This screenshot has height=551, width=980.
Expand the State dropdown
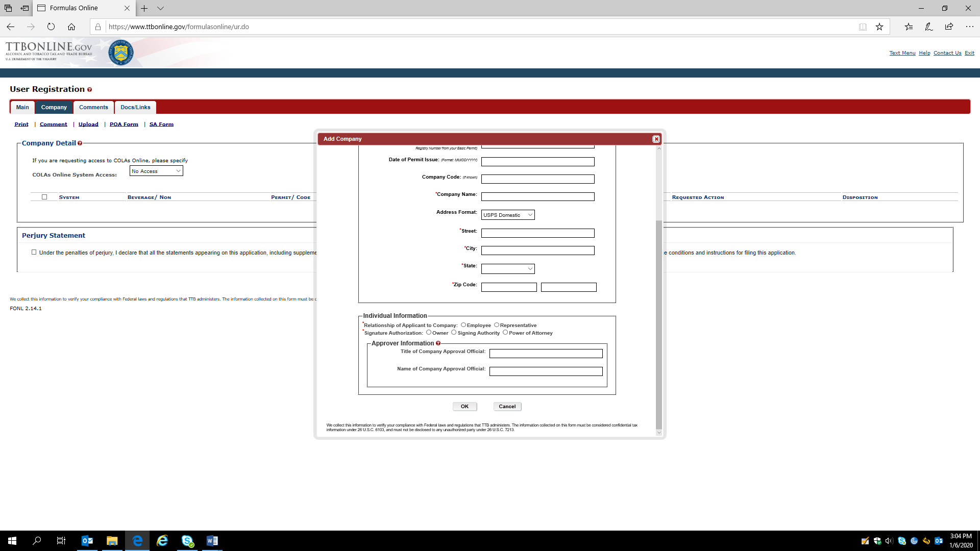pos(507,269)
